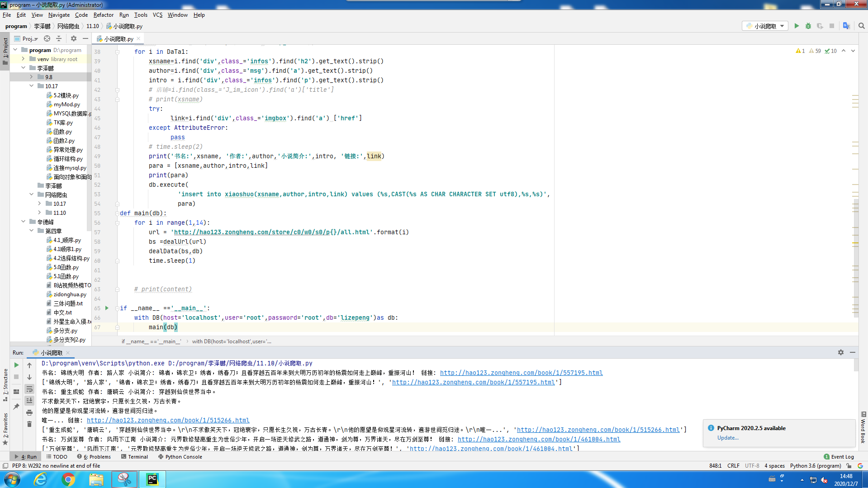Screen dimensions: 868x488
Task: Open the Project panel settings gear
Action: [x=74, y=38]
